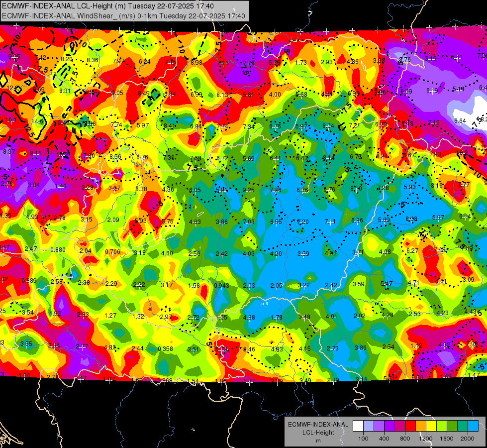Click the wind shear value '1.12'
Image resolution: width=487 pixels, height=448 pixels.
pos(416,346)
